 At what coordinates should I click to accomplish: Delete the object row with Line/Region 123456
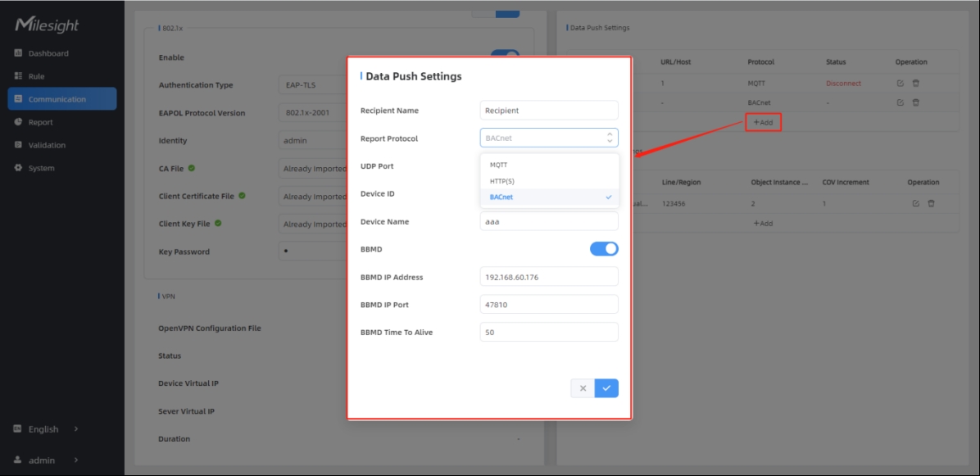coord(931,204)
